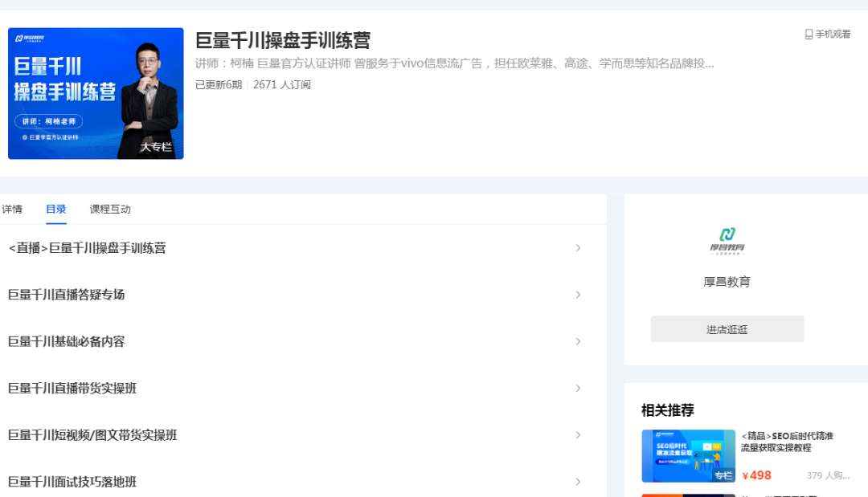This screenshot has height=497, width=868.
Task: Click the 厚昌教育 shop logo
Action: point(727,241)
